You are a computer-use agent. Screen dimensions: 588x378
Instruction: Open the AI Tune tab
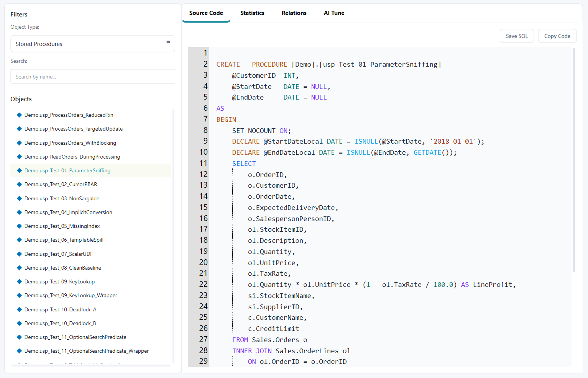coord(334,13)
